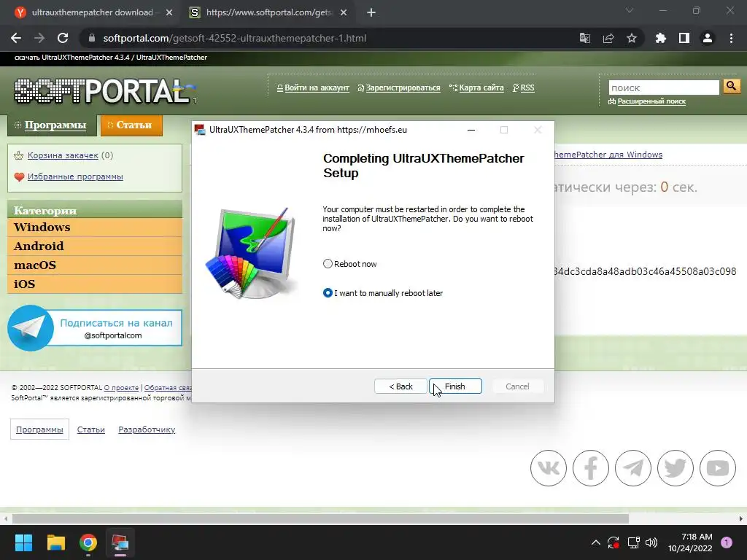
Task: Close the softportal.com tab
Action: [x=344, y=13]
